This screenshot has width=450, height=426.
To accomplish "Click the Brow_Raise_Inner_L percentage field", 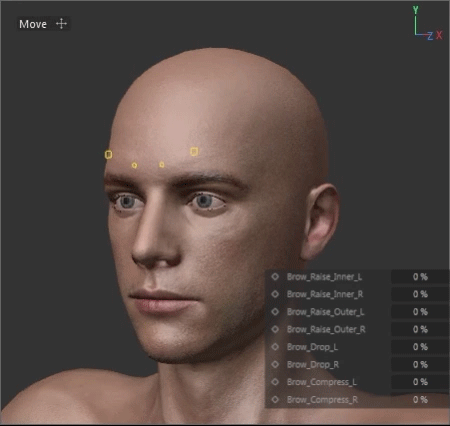I will (420, 277).
